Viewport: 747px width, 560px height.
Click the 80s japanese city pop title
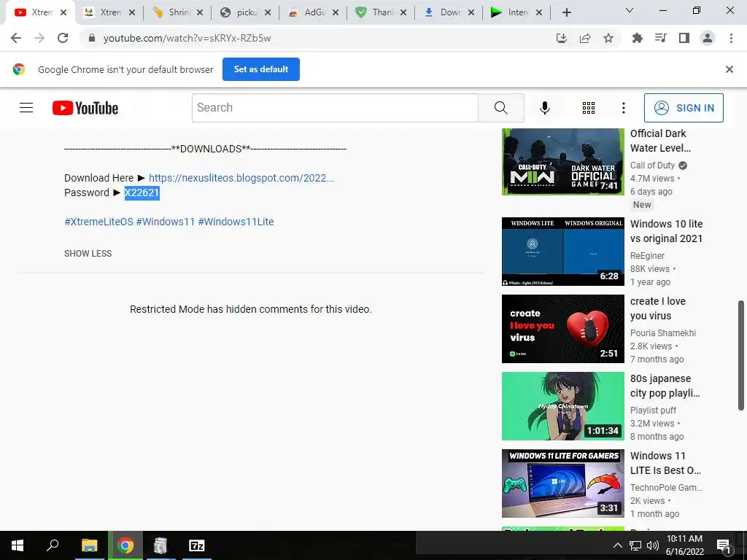665,386
